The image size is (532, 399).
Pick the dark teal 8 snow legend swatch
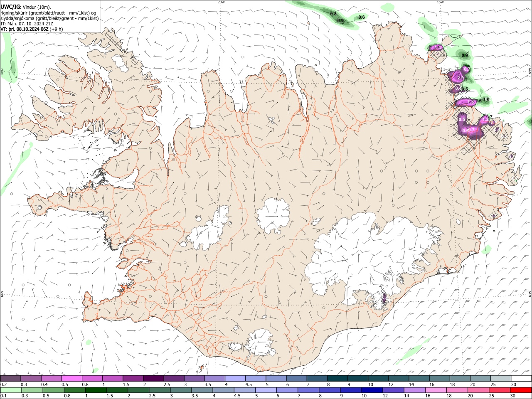337,378
